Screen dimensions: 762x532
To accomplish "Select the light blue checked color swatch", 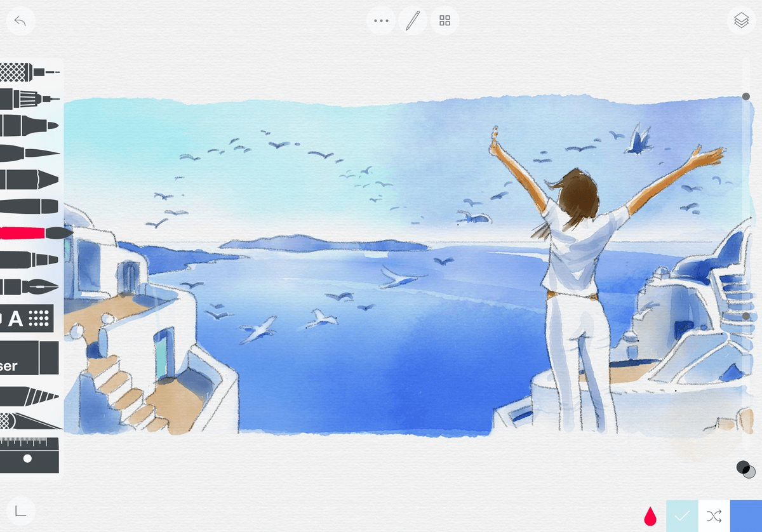I will pyautogui.click(x=682, y=516).
